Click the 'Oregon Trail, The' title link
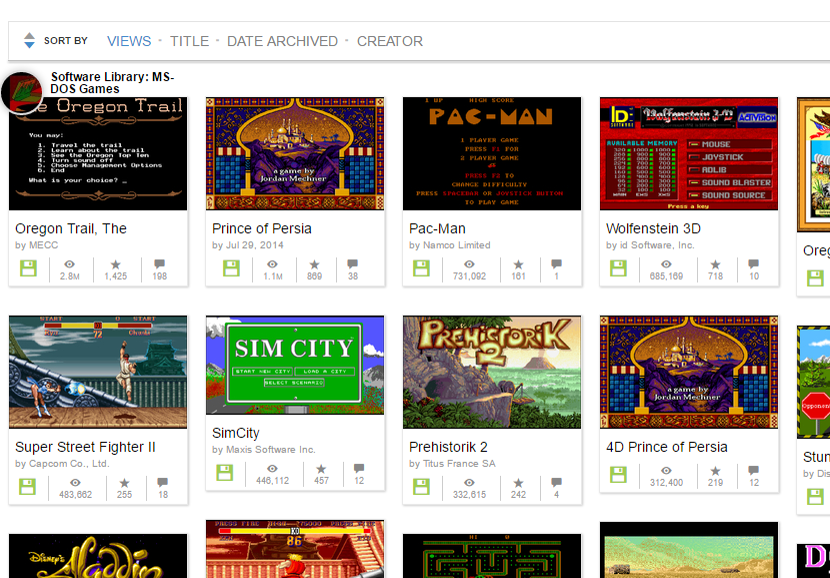The width and height of the screenshot is (830, 578). tap(71, 229)
